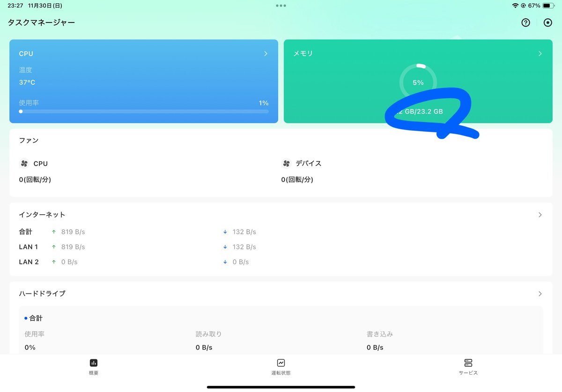Screen dimensions: 562x392
Task: Tap LAN 2 upload 0 B/s value
Action: (69, 262)
